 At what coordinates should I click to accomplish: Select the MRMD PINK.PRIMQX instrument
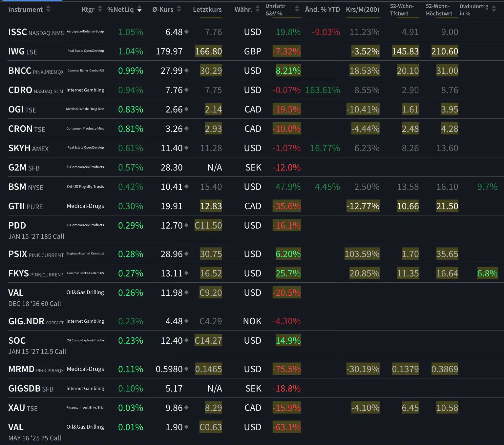(36, 369)
